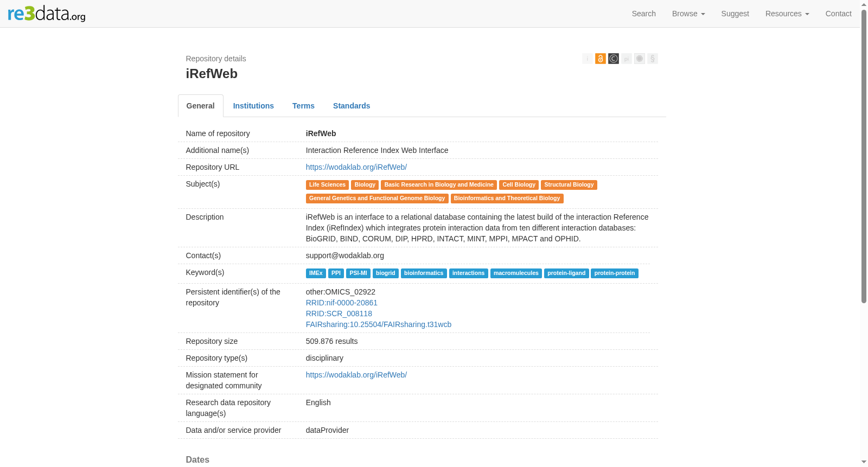Image resolution: width=868 pixels, height=467 pixels.
Task: Open the Resources dropdown menu
Action: tap(787, 14)
